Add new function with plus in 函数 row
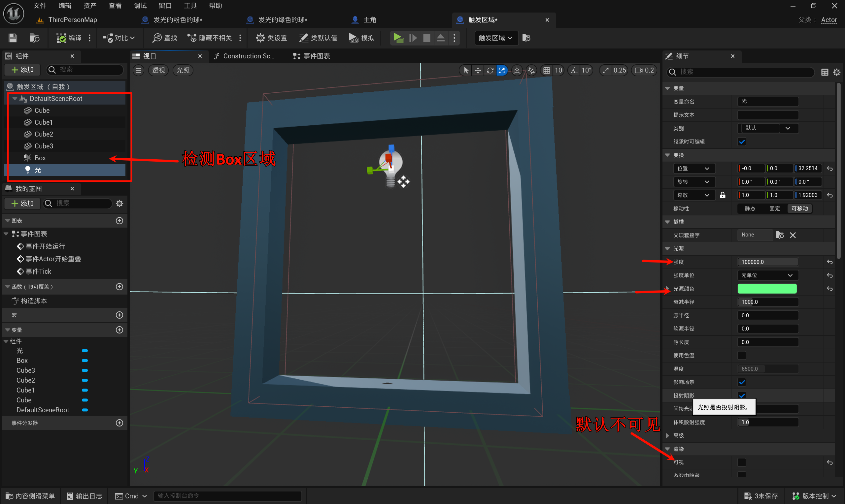Viewport: 845px width, 504px height. 119,287
